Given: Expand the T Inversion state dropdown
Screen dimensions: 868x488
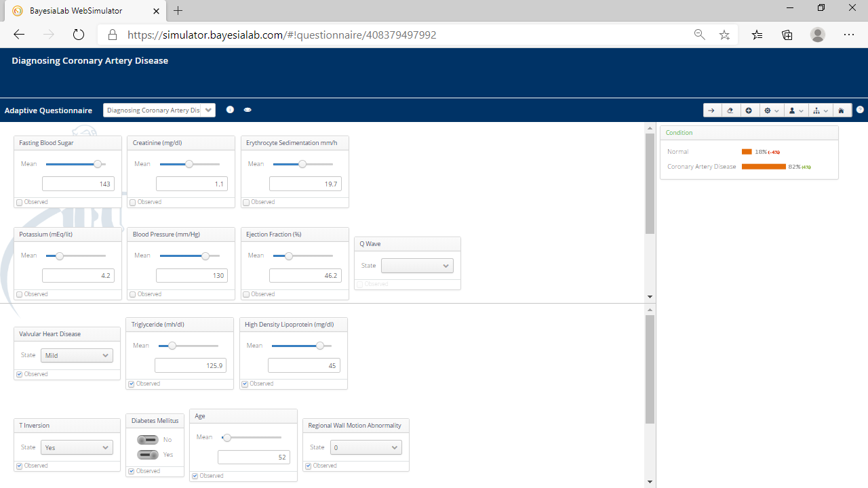Looking at the screenshot, I should pos(77,447).
